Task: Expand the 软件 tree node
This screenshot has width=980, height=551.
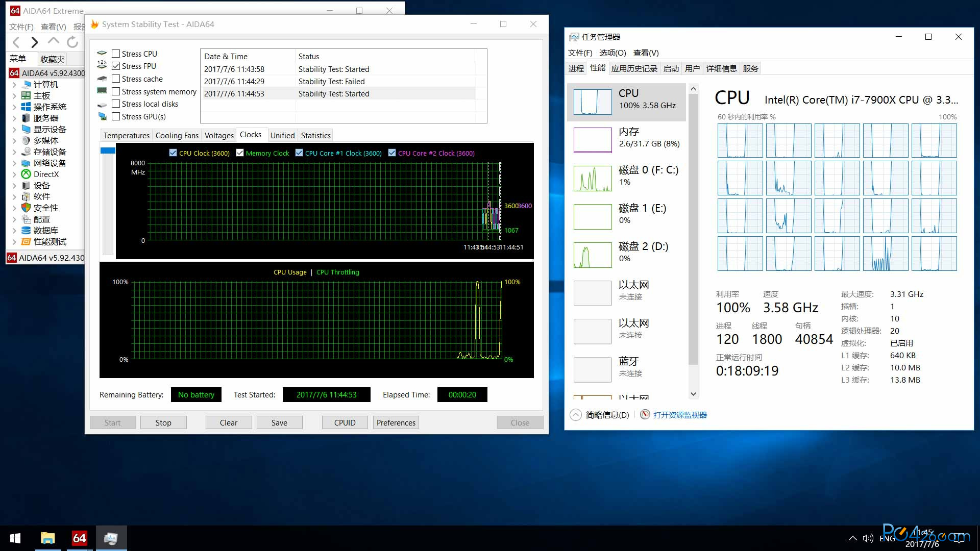Action: tap(14, 197)
